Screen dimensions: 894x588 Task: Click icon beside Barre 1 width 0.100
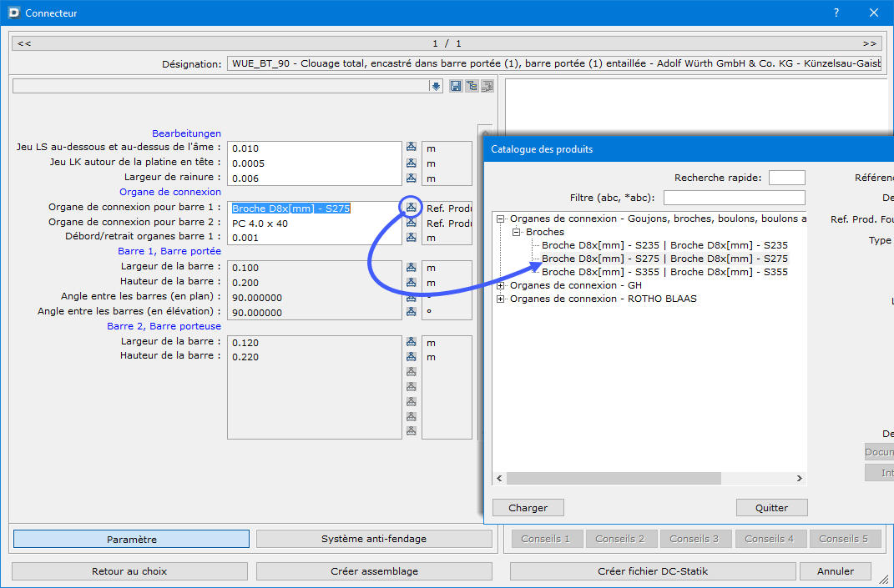411,268
